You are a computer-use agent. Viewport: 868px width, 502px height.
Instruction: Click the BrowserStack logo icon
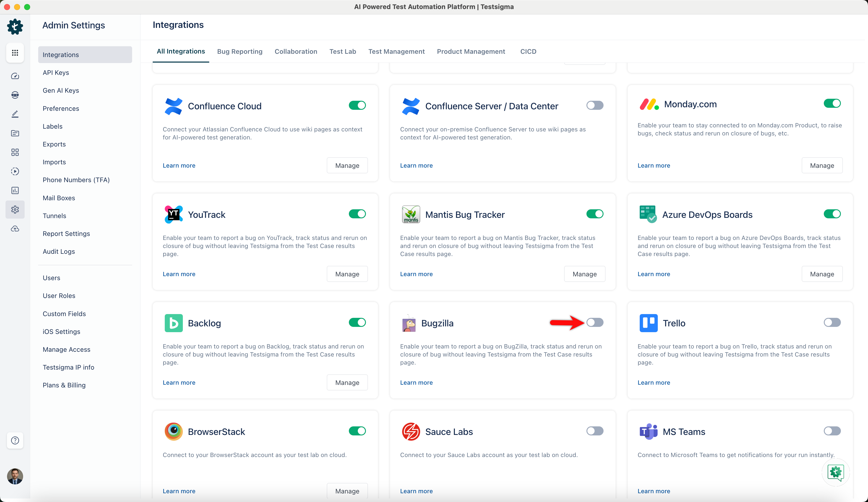click(174, 432)
